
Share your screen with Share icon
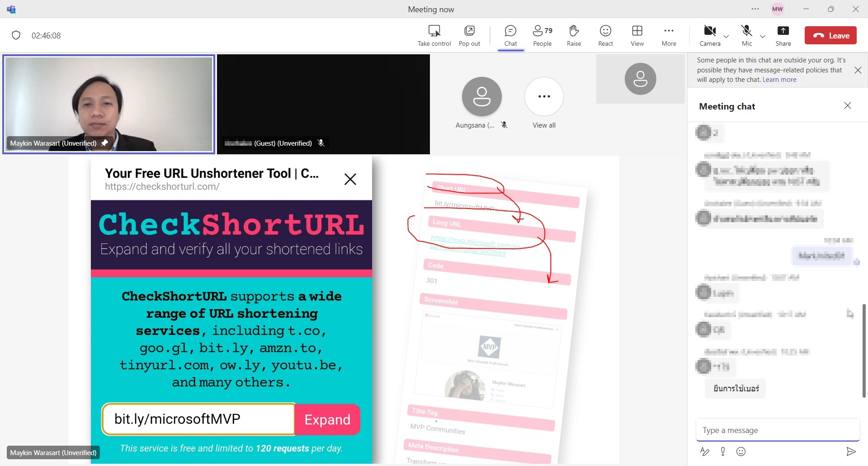pos(783,31)
